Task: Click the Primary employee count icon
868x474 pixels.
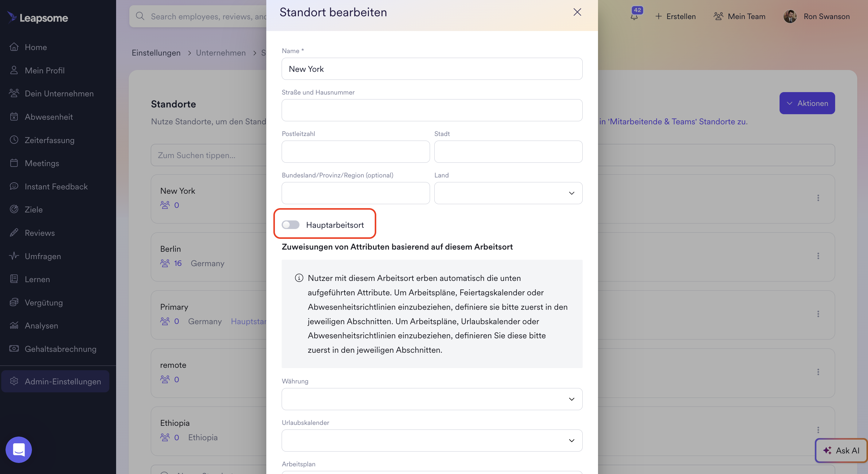Action: click(x=165, y=321)
